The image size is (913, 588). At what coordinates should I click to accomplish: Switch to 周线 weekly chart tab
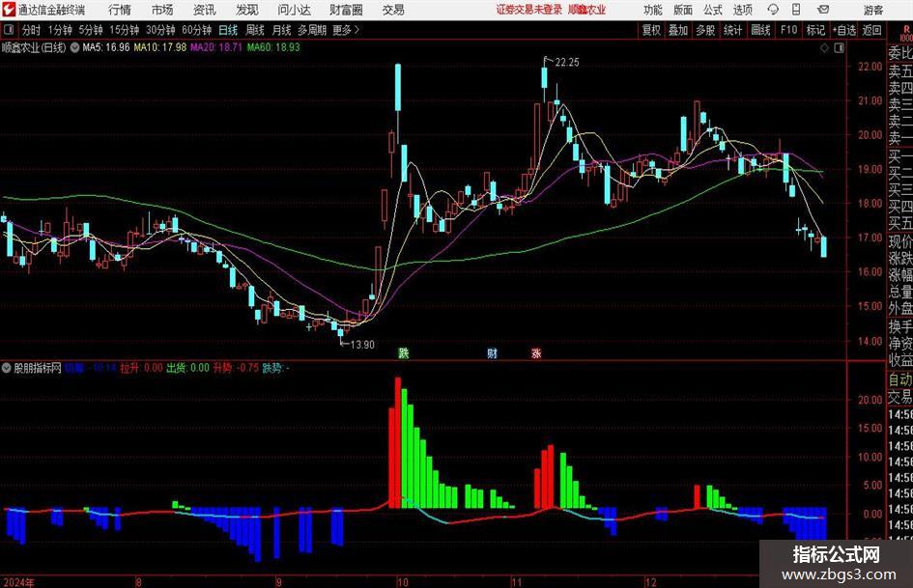pos(255,30)
